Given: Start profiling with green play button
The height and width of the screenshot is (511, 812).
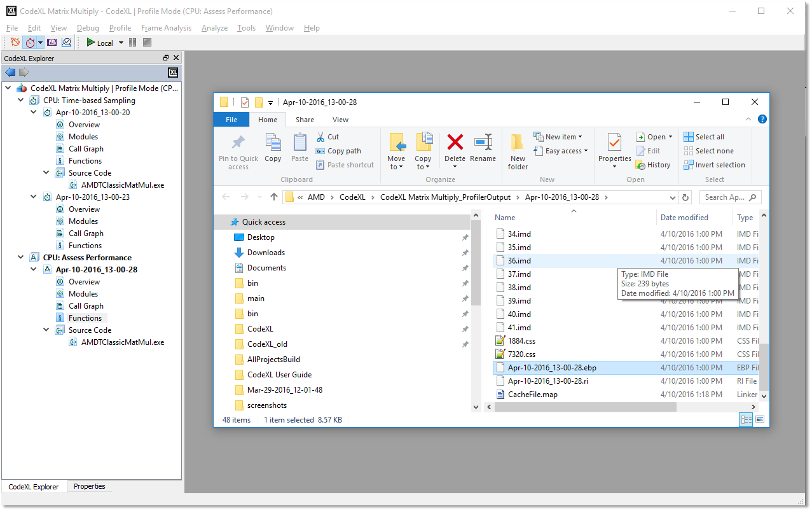Looking at the screenshot, I should coord(91,43).
